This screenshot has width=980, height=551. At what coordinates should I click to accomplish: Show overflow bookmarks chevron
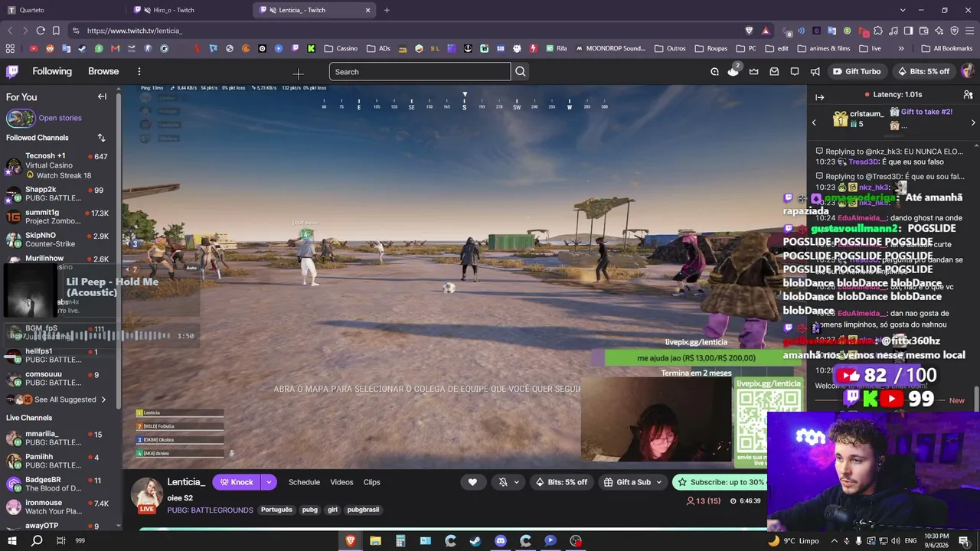[901, 48]
